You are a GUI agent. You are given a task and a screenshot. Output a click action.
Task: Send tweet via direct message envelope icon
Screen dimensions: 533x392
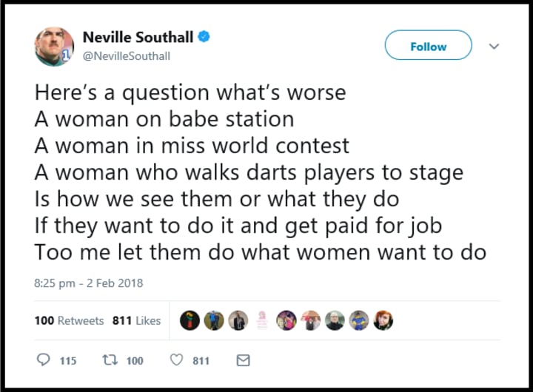(242, 360)
